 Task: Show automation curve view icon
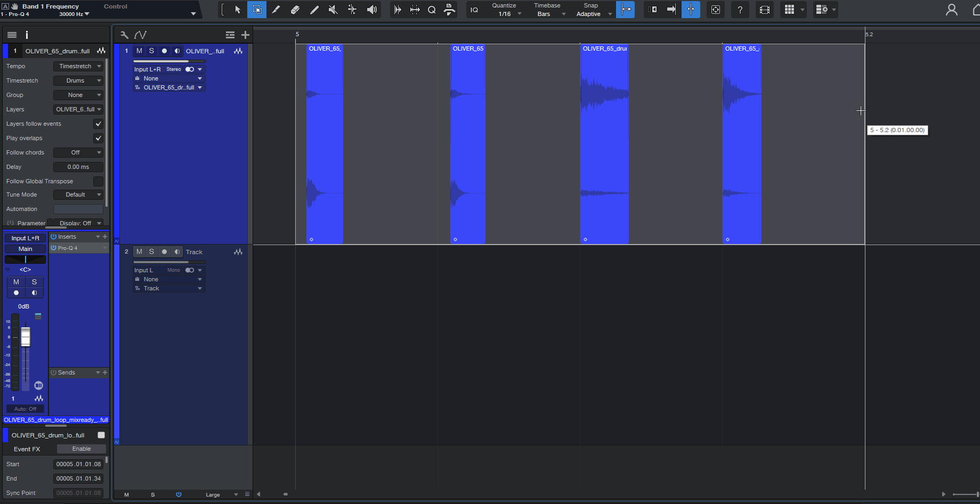pyautogui.click(x=141, y=35)
